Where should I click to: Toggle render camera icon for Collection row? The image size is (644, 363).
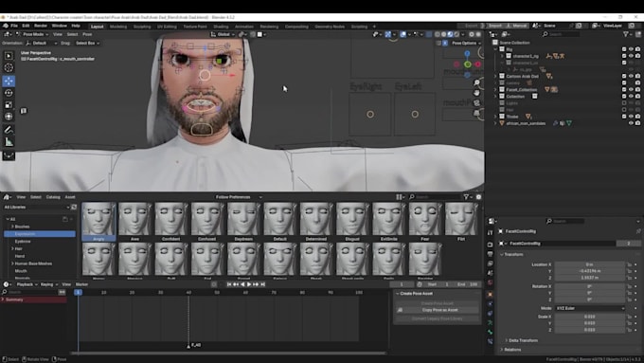pyautogui.click(x=637, y=96)
